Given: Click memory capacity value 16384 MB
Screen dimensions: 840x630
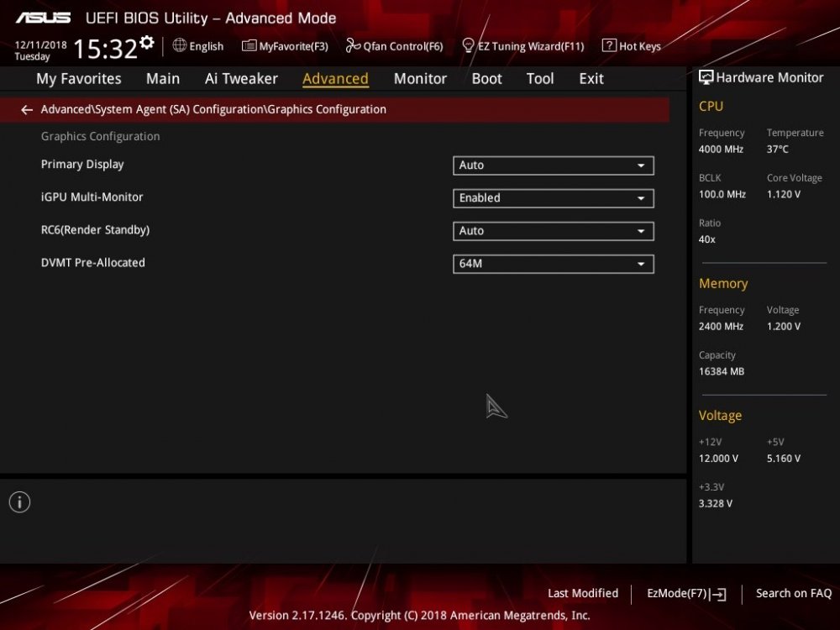Looking at the screenshot, I should click(722, 371).
